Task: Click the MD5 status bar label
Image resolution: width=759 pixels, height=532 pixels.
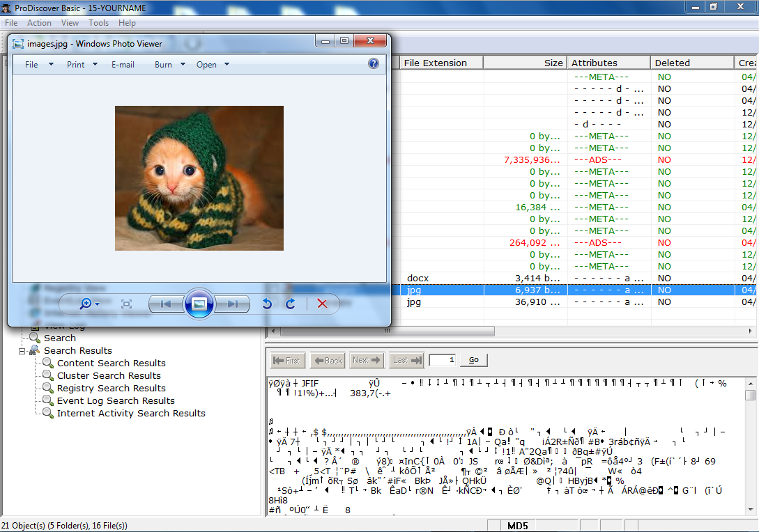Action: click(x=517, y=526)
